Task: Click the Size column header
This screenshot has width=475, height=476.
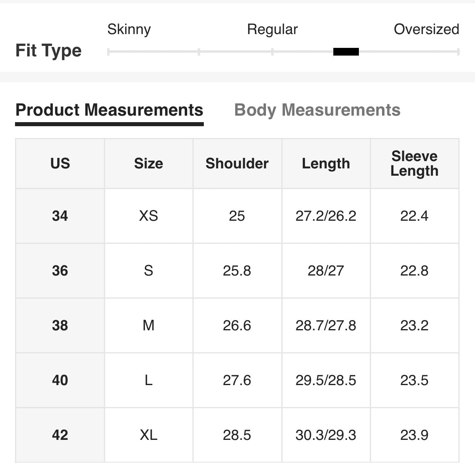Action: tap(149, 164)
